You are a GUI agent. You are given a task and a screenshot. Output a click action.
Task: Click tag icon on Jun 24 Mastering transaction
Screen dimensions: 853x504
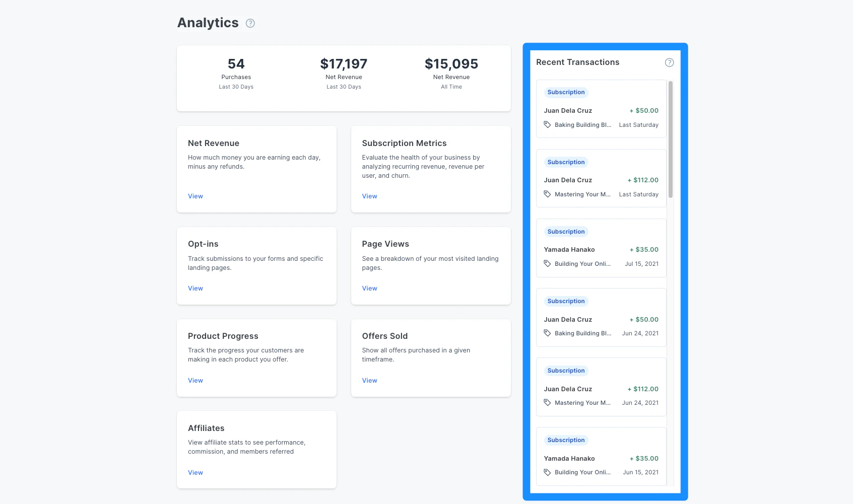(x=547, y=403)
